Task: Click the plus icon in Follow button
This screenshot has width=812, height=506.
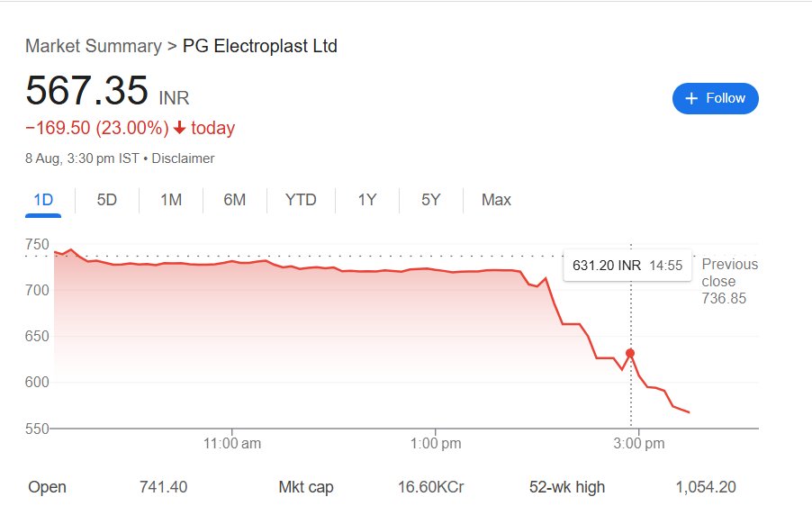Action: [691, 98]
